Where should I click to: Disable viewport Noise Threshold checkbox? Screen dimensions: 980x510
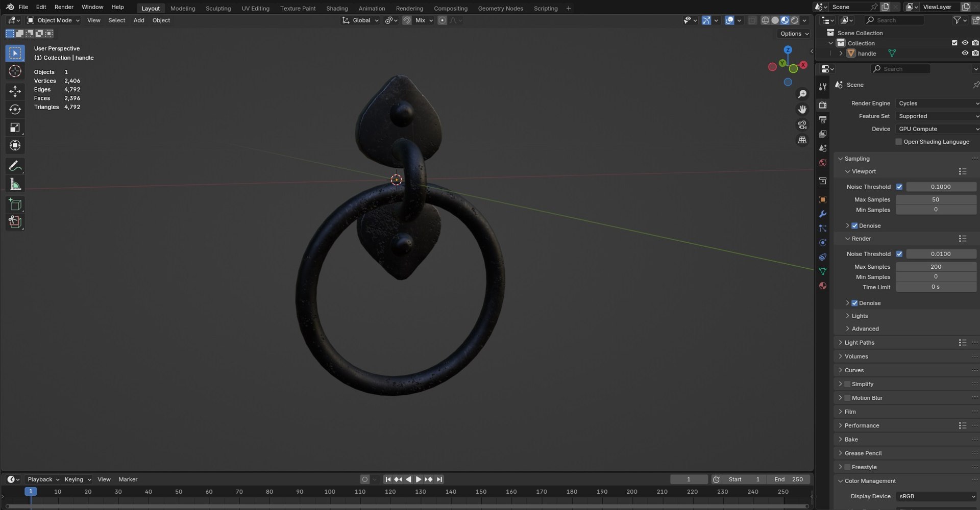pyautogui.click(x=899, y=187)
